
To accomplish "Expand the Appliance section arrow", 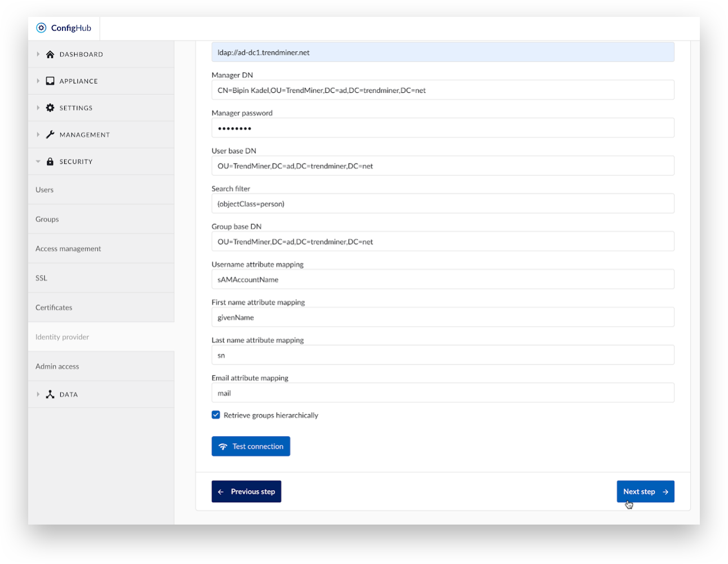I will click(x=38, y=81).
